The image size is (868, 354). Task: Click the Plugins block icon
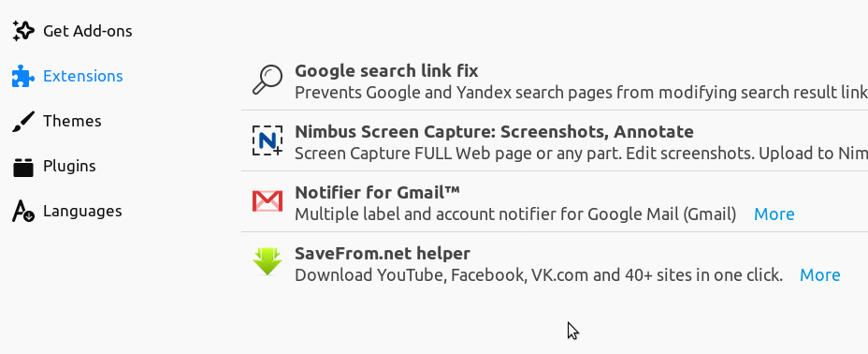coord(23,166)
